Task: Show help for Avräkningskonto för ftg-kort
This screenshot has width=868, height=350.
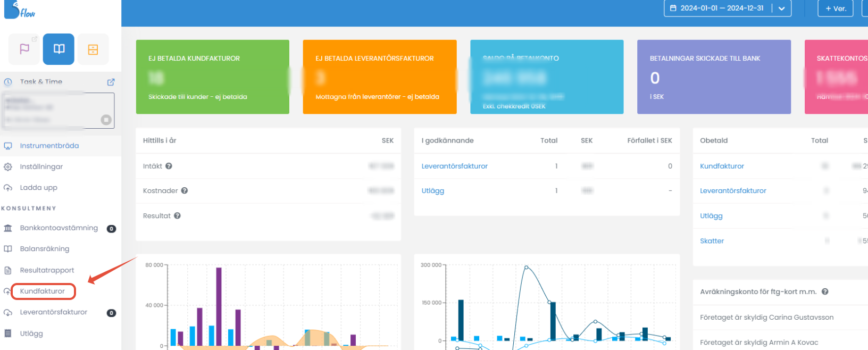Action: pos(825,291)
